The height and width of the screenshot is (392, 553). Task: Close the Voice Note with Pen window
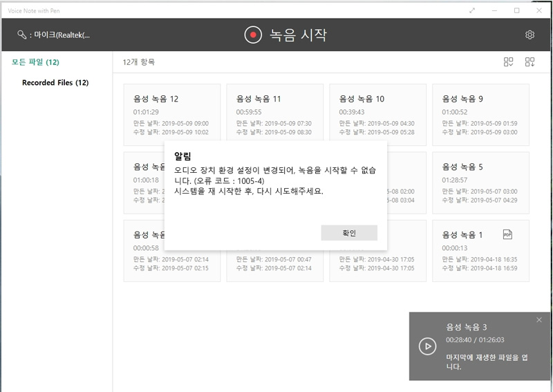pyautogui.click(x=539, y=10)
